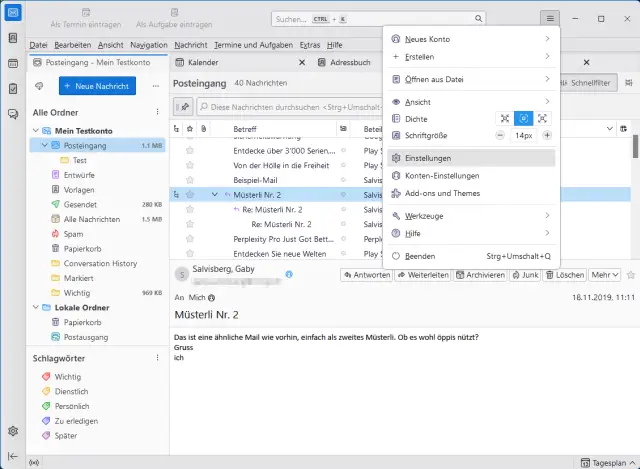Click the star icon for Beispiel-Mail
This screenshot has width=640, height=469.
[x=189, y=179]
